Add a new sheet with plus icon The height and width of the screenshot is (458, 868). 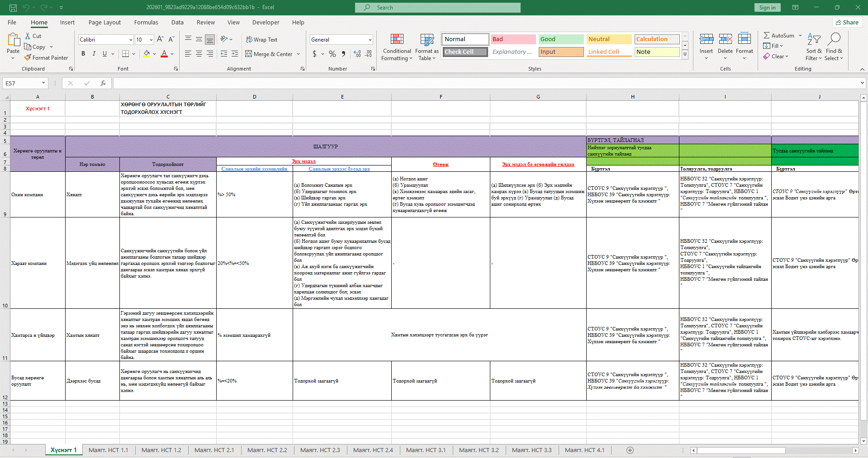pyautogui.click(x=630, y=450)
